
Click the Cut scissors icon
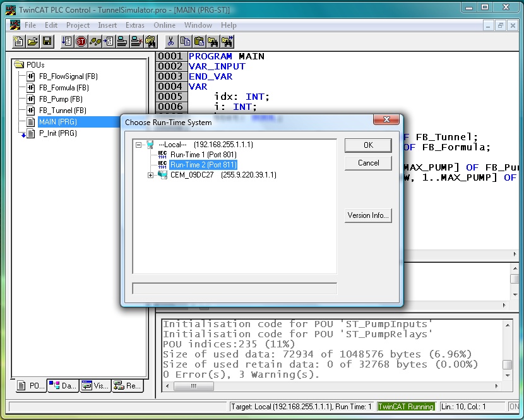(x=170, y=42)
